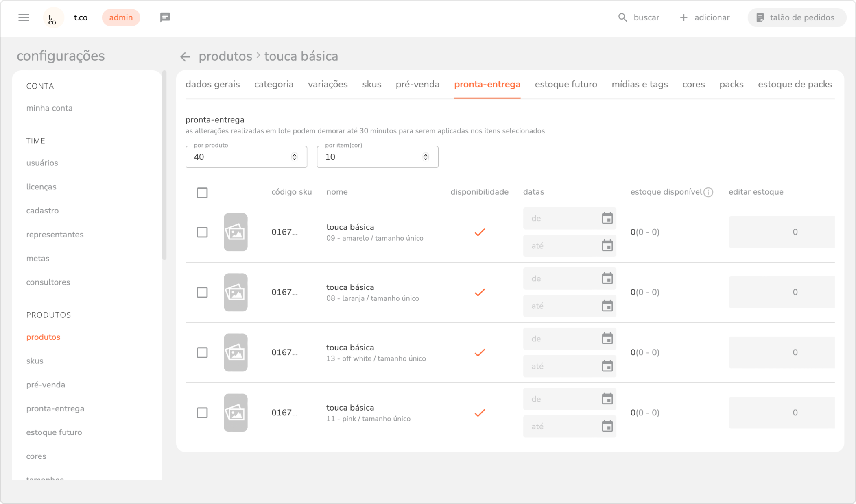The image size is (856, 504).
Task: Click the laranja row product thumbnail
Action: (x=236, y=292)
